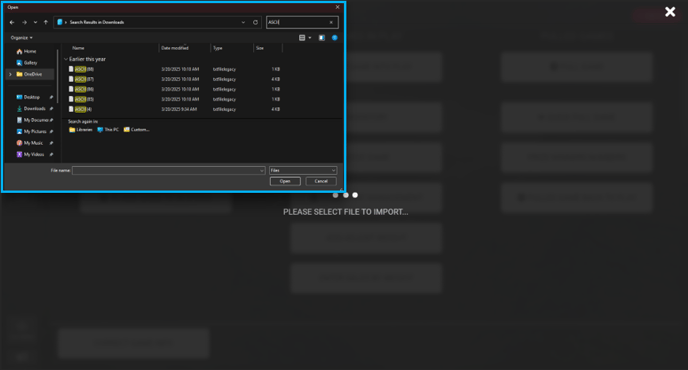The height and width of the screenshot is (370, 688).
Task: Open the change view options dropdown
Action: pyautogui.click(x=310, y=38)
